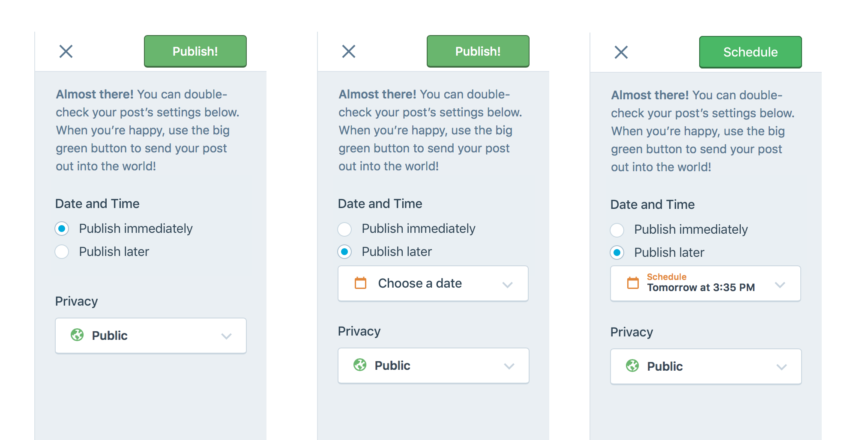Viewport: 868px width, 440px height.
Task: Click the green Schedule button
Action: pos(750,52)
